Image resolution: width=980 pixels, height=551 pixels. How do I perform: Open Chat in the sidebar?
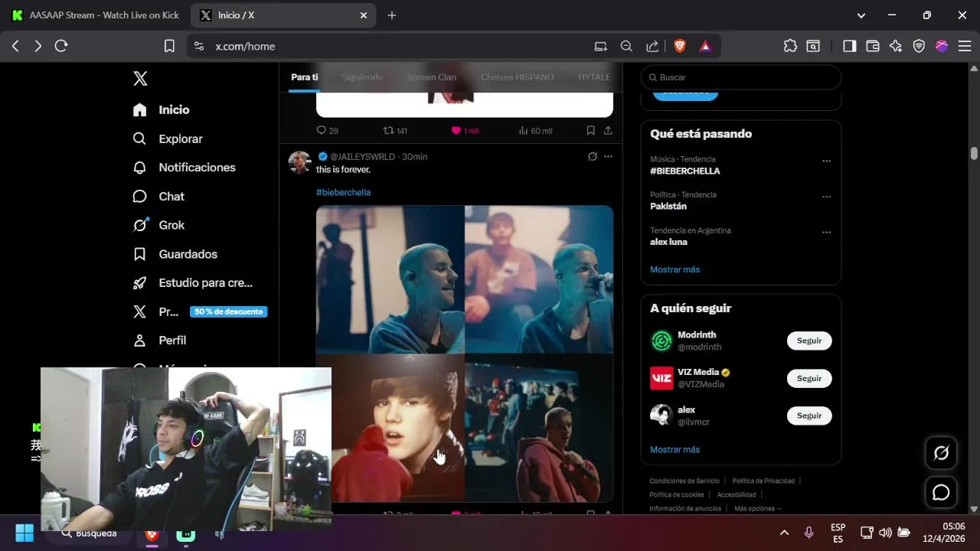point(158,197)
